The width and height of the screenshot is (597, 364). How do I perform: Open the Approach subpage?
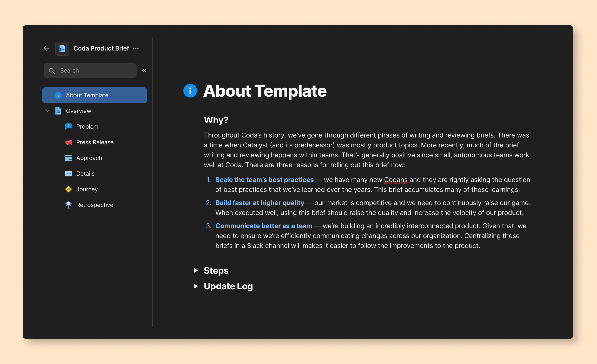coord(95,158)
